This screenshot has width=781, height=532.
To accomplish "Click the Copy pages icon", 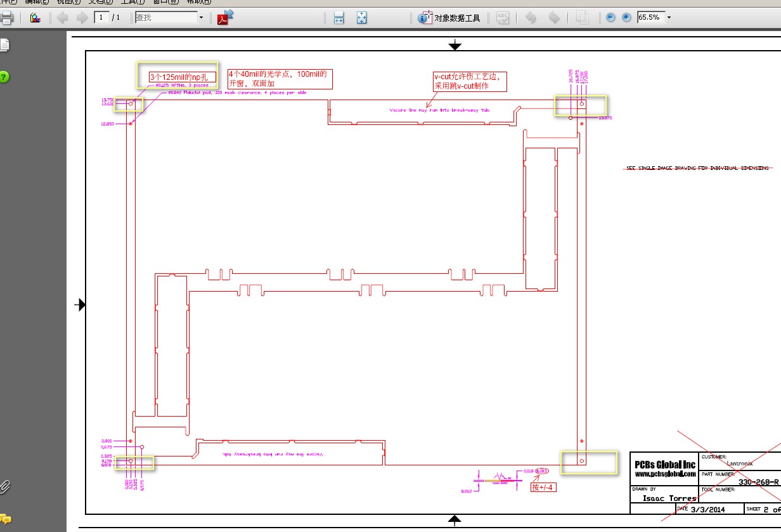I will (x=582, y=18).
